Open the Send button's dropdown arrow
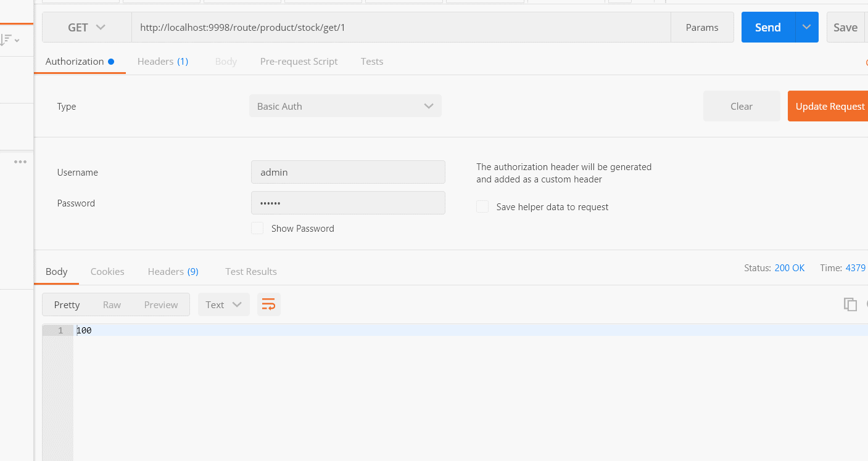Image resolution: width=868 pixels, height=461 pixels. [806, 27]
